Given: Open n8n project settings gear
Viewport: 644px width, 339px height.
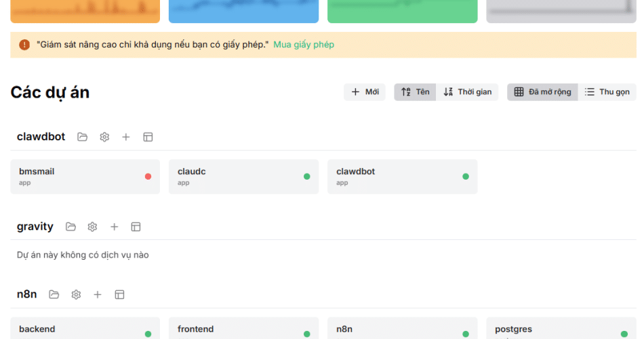Looking at the screenshot, I should (x=76, y=294).
